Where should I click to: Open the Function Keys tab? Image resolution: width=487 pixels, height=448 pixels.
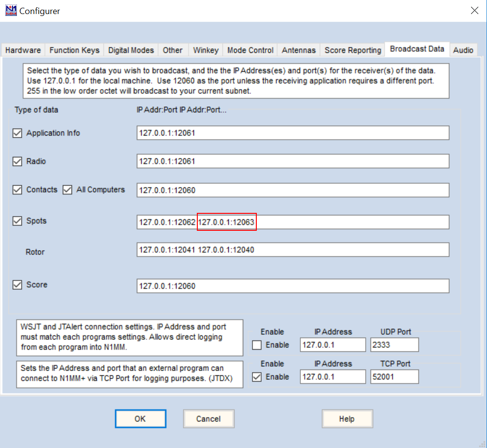click(74, 50)
